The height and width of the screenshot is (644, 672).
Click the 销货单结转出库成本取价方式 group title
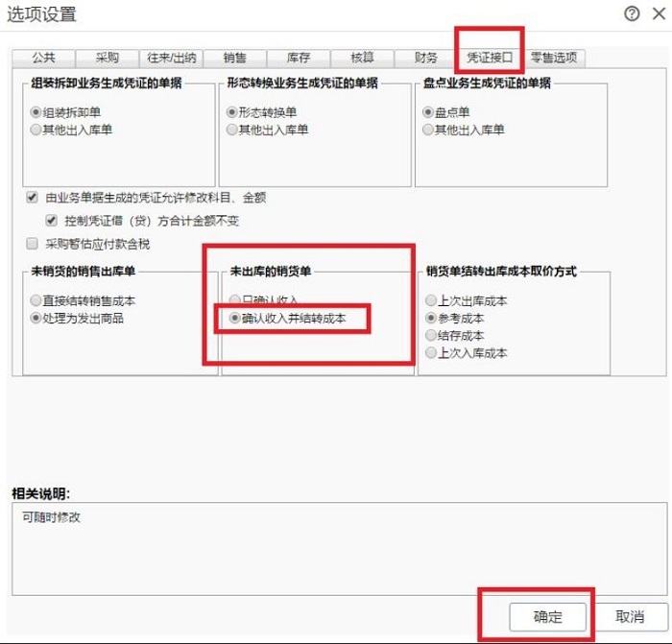click(x=501, y=272)
